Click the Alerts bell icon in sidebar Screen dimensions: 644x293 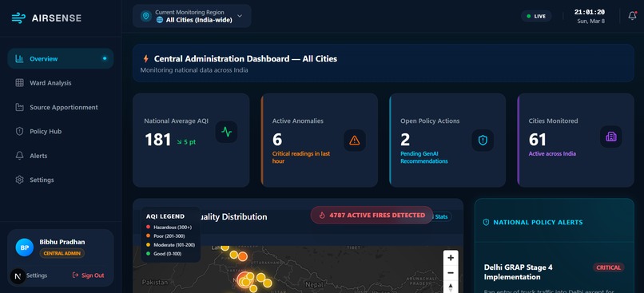[19, 156]
